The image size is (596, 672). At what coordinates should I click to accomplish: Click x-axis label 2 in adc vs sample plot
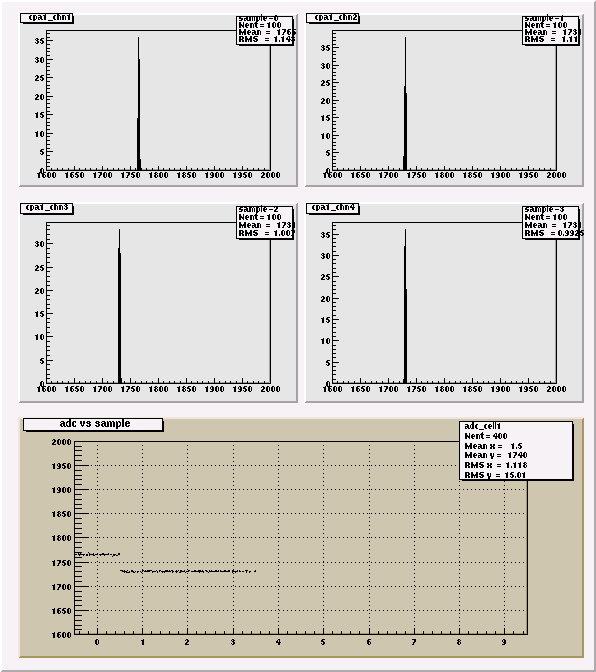187,642
